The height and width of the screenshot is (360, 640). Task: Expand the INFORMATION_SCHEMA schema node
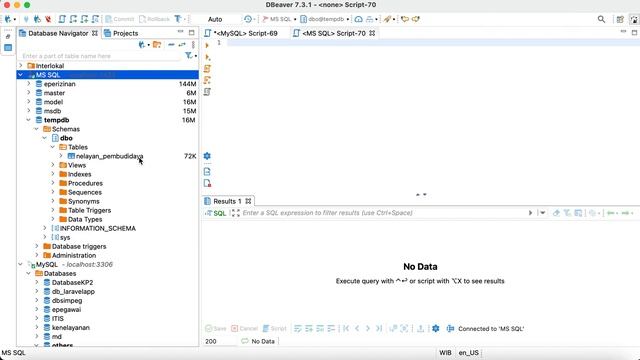click(x=45, y=228)
